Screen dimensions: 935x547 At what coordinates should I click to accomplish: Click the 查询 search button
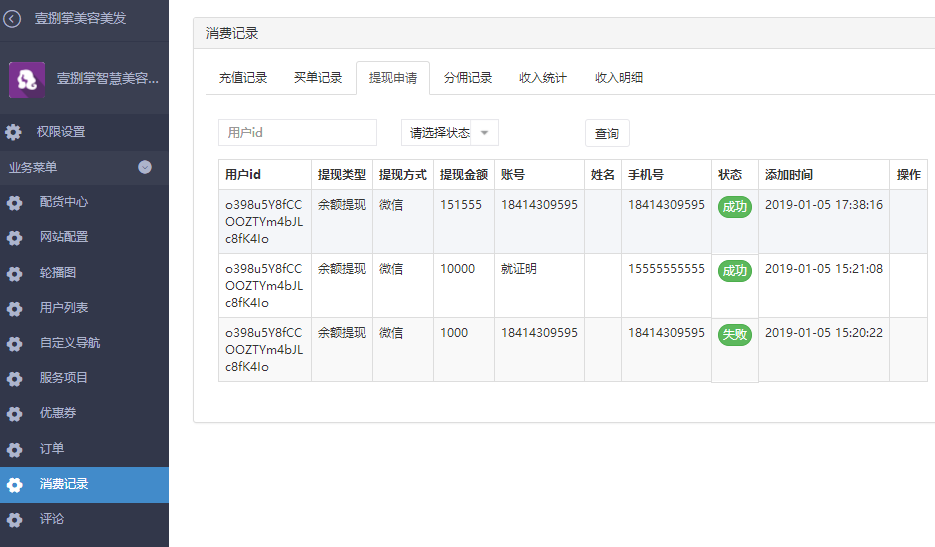[x=607, y=133]
